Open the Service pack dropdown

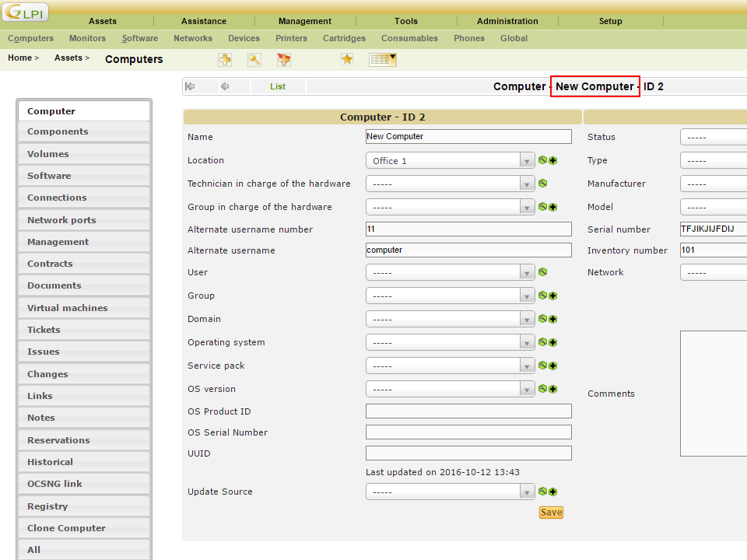tap(450, 366)
